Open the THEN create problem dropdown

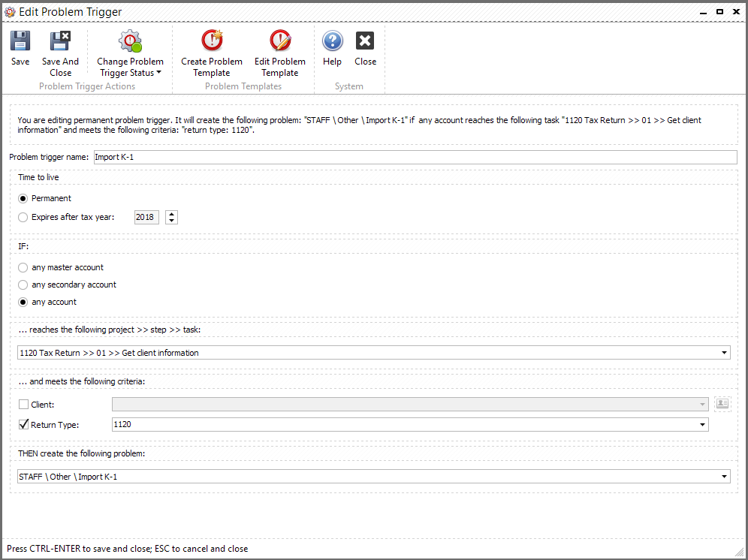pyautogui.click(x=724, y=476)
